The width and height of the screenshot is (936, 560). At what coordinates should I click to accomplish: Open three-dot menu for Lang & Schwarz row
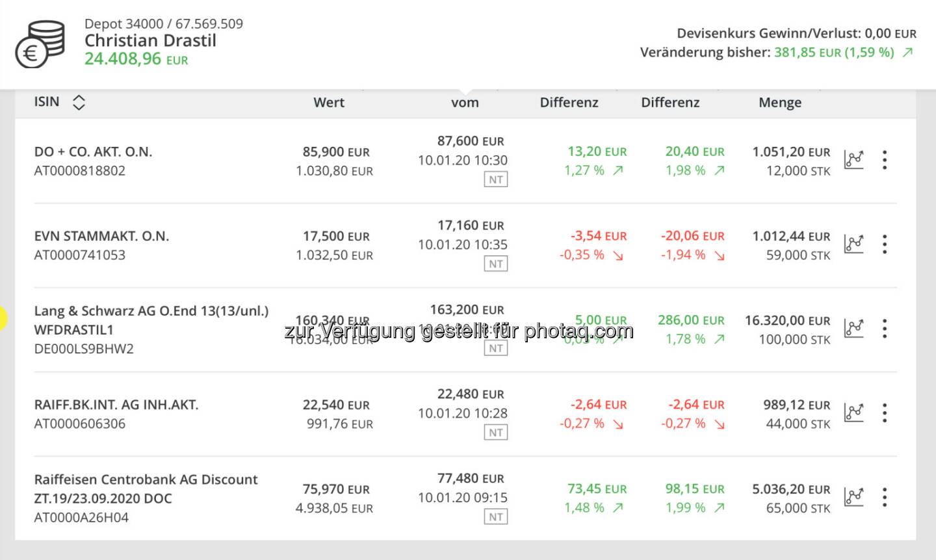pos(885,329)
